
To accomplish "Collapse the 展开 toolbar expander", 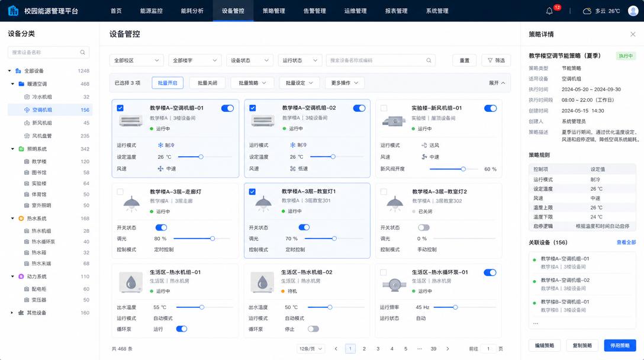I will 497,83.
